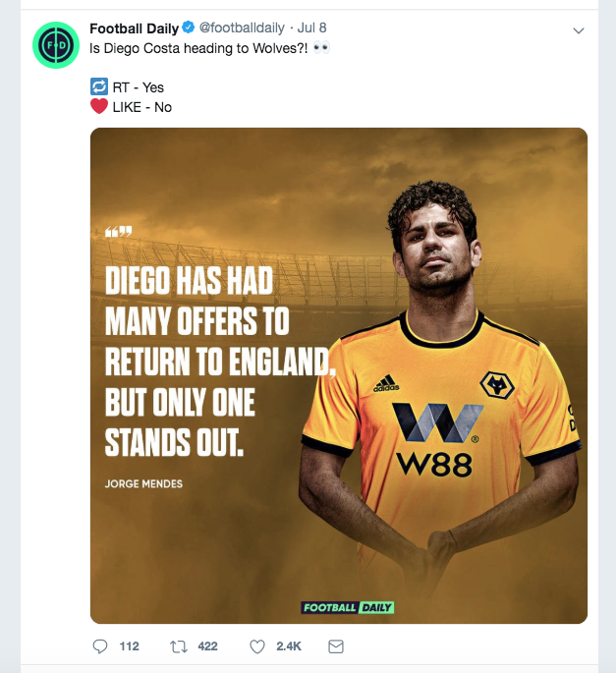This screenshot has height=673, width=616.
Task: Click the red heart emoji beside LIKE
Action: tap(97, 106)
